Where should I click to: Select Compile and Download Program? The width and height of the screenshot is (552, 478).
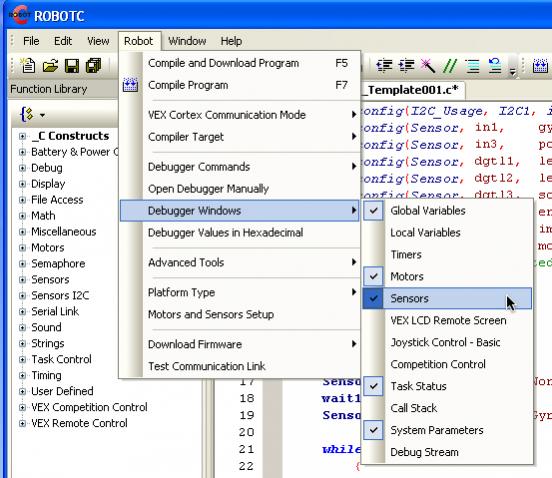(x=239, y=63)
